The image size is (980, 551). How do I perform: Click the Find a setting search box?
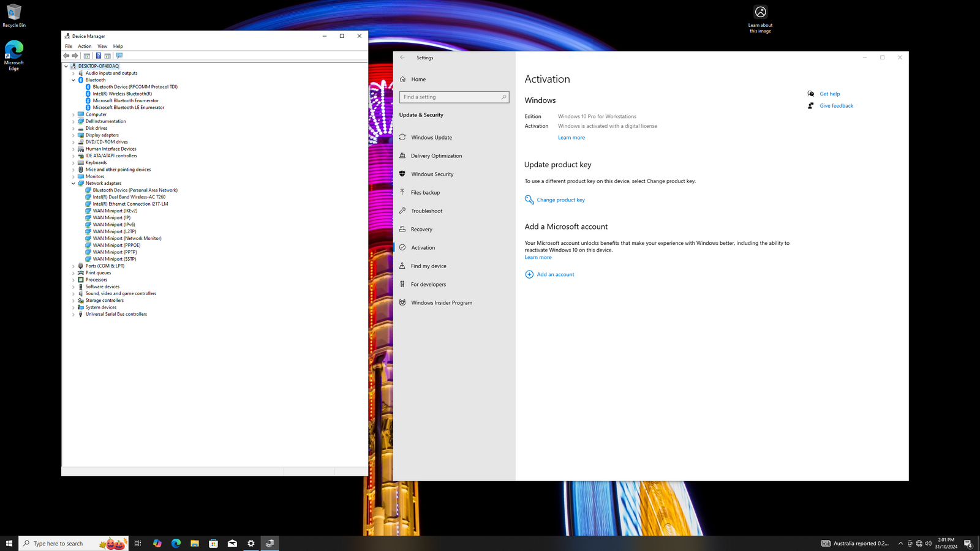click(x=454, y=97)
